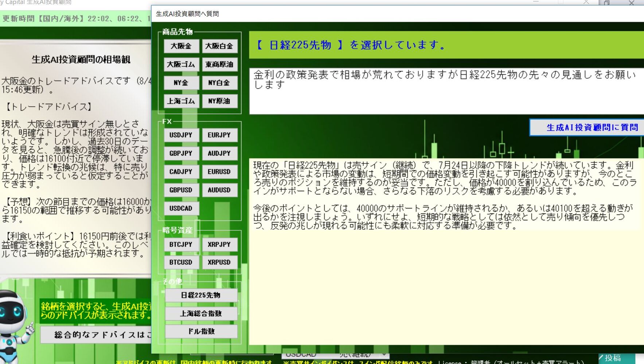This screenshot has width=644, height=364.
Task: Select the 大阪白金 commodity button
Action: [x=219, y=46]
